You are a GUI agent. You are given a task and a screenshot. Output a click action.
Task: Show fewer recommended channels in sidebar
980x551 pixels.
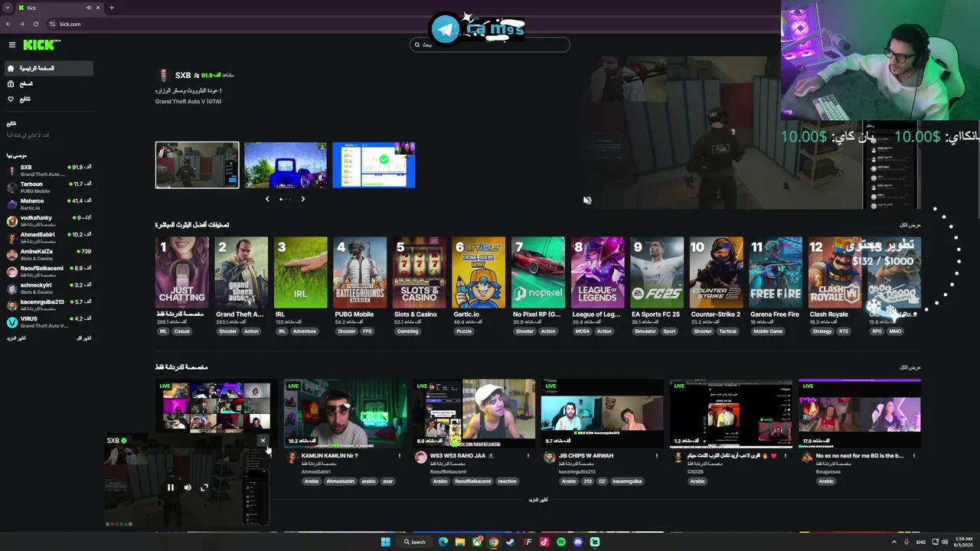[x=84, y=338]
